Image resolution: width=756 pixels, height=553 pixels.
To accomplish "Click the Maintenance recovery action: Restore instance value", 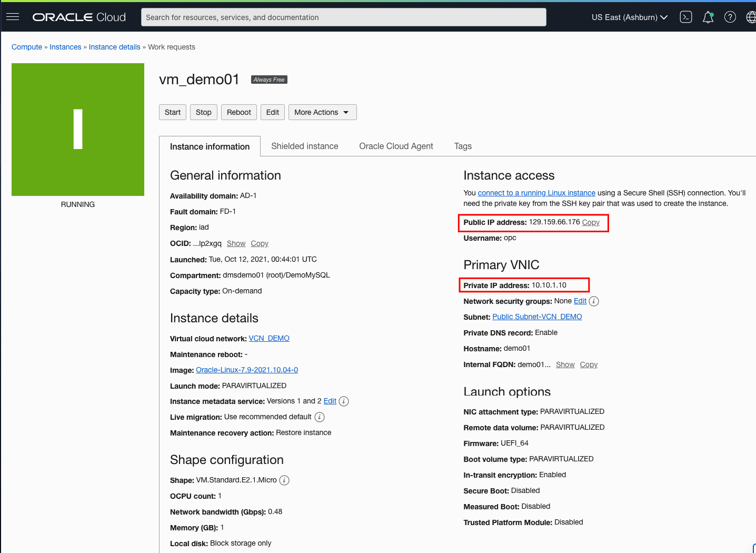I will 304,432.
